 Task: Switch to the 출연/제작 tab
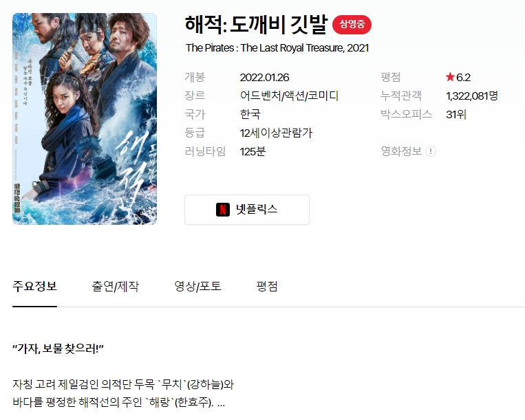pyautogui.click(x=115, y=286)
